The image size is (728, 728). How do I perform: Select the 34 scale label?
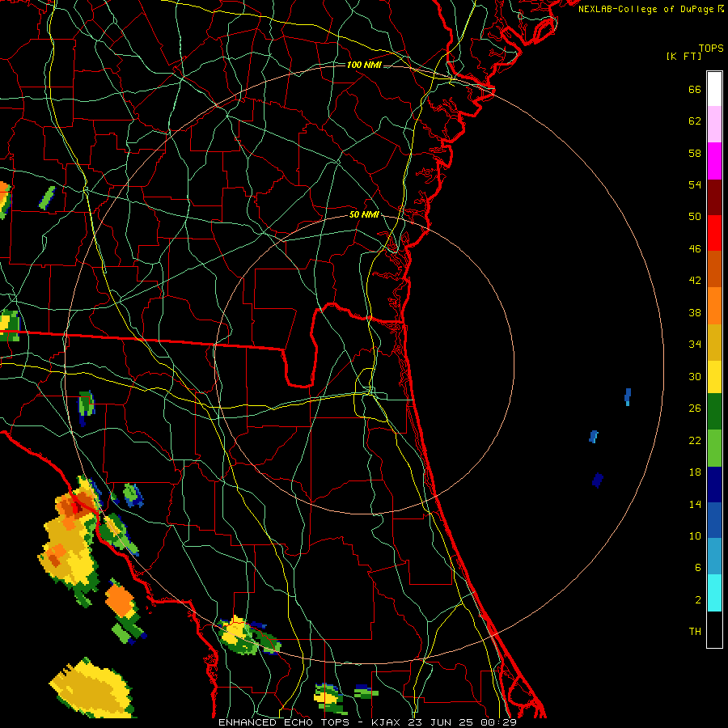[x=695, y=344]
